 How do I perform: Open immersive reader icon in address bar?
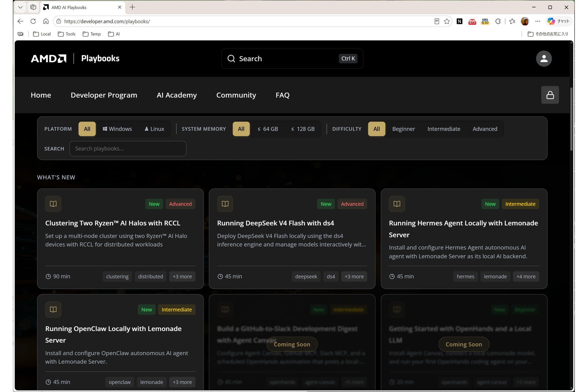tap(437, 21)
